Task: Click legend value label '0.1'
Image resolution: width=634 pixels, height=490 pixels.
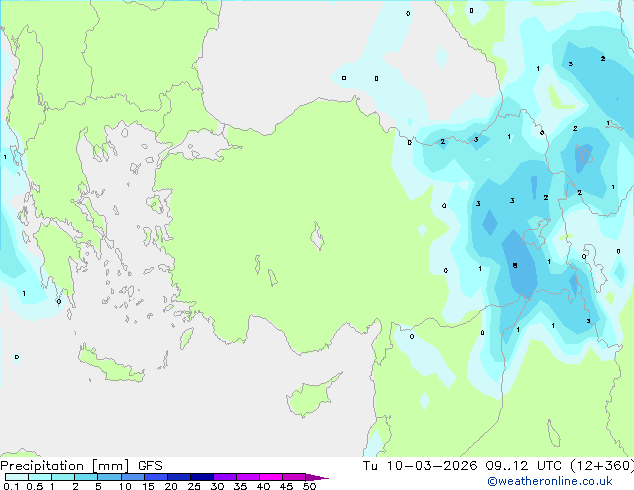Action: (x=11, y=486)
